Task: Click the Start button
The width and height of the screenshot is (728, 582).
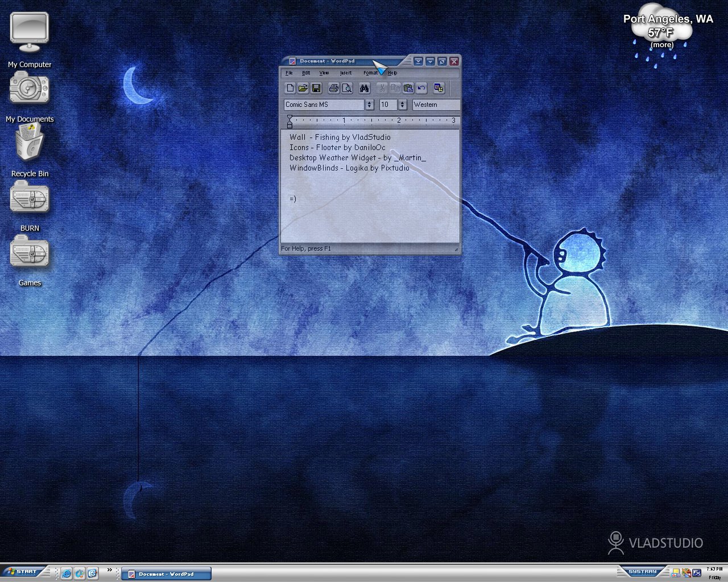Action: [22, 572]
